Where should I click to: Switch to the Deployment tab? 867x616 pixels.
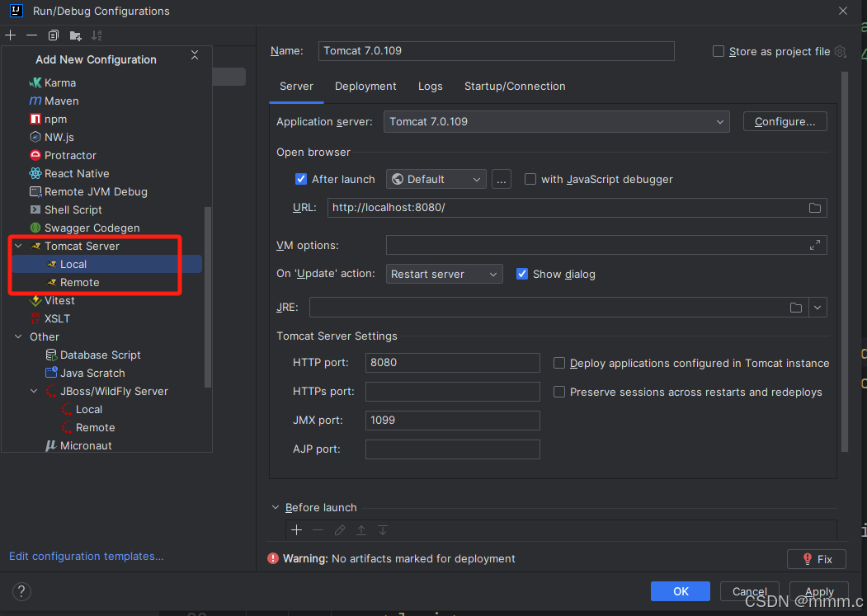[x=365, y=87]
